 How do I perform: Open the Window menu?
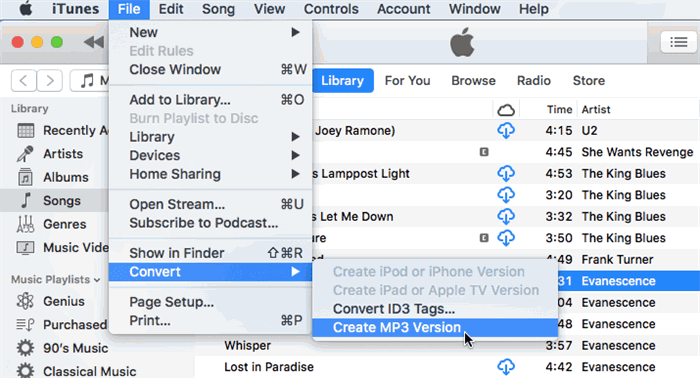coord(475,9)
